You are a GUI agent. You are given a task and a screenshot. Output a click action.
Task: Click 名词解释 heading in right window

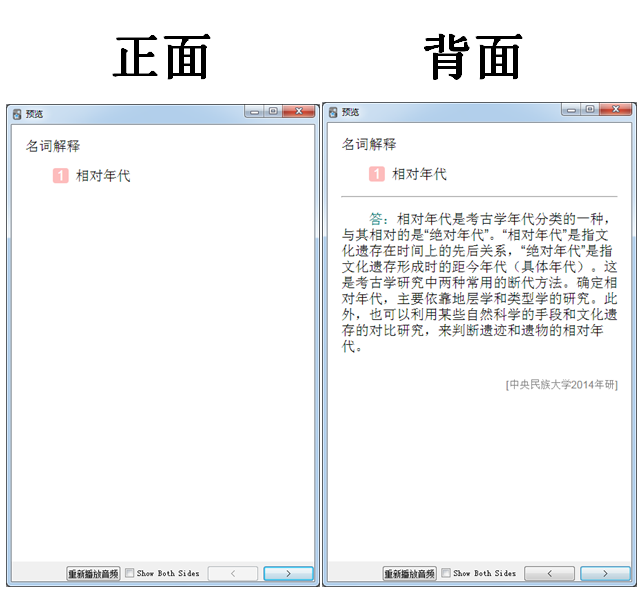pos(369,144)
